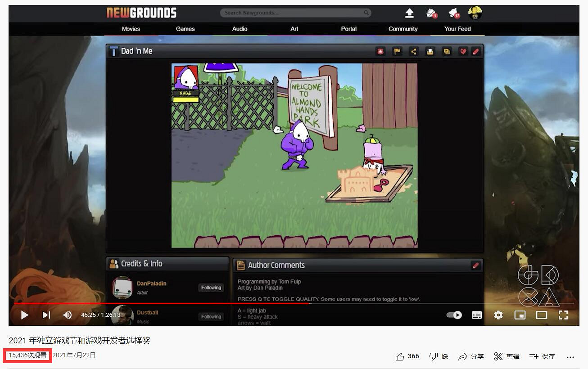
Task: Share Dad 'n Me via the share icon
Action: [414, 51]
